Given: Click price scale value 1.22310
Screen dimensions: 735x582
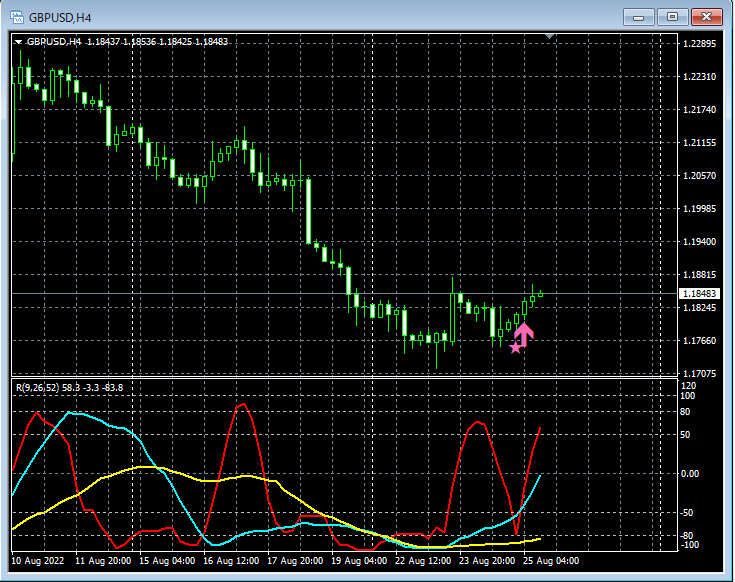Looking at the screenshot, I should click(x=699, y=76).
